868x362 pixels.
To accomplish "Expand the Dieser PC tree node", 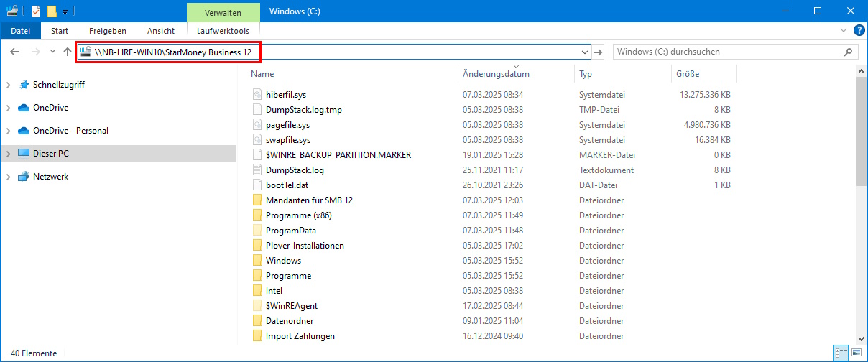I will tap(8, 154).
